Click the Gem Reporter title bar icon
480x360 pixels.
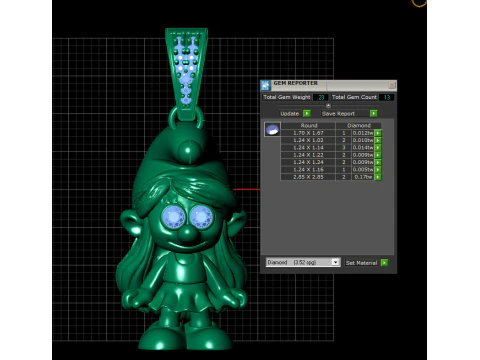[x=265, y=85]
